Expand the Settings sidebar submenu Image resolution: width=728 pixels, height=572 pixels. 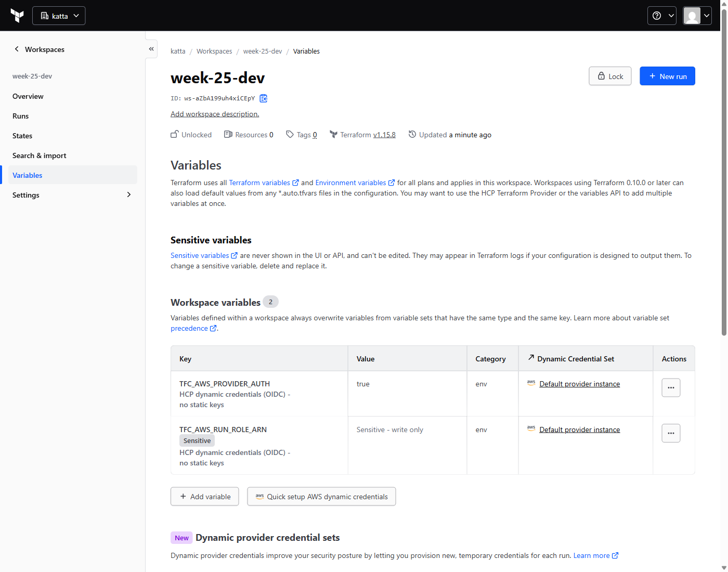(x=73, y=195)
